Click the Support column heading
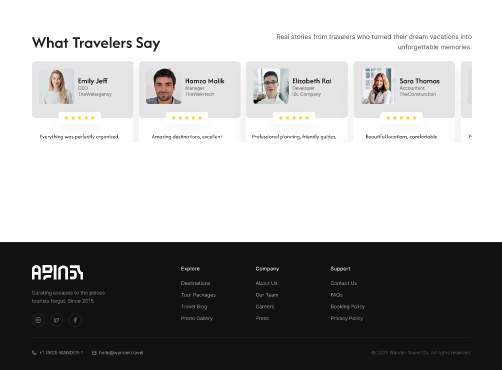 click(340, 269)
